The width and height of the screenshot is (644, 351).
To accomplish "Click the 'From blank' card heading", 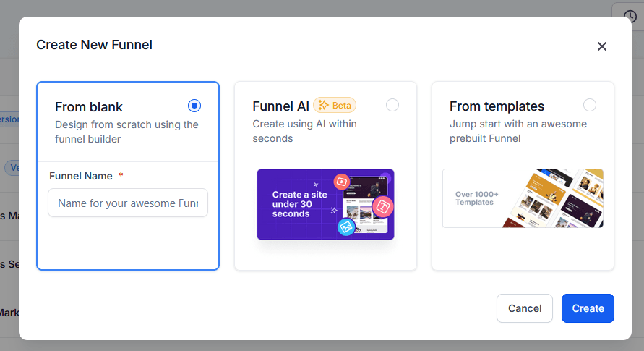I will pyautogui.click(x=89, y=107).
